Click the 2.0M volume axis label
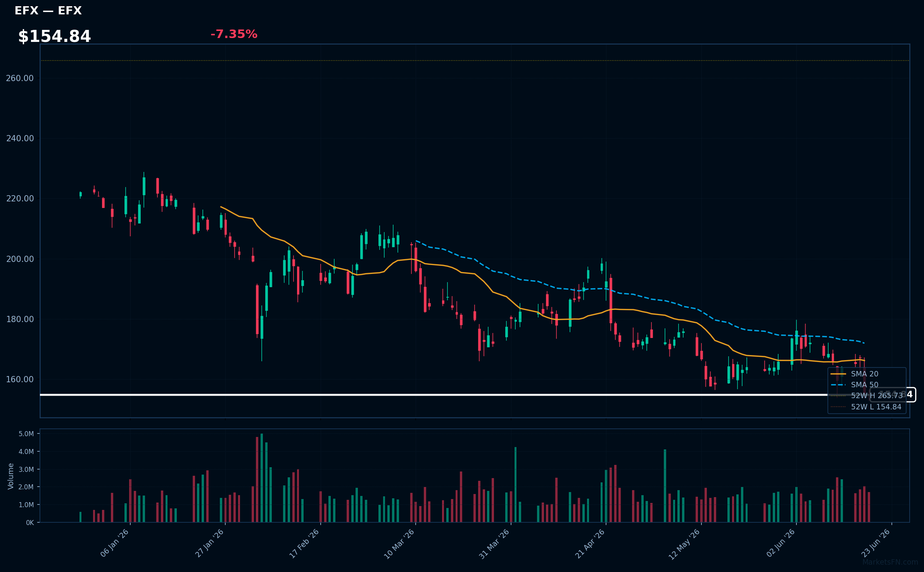Image resolution: width=924 pixels, height=572 pixels. (x=26, y=487)
